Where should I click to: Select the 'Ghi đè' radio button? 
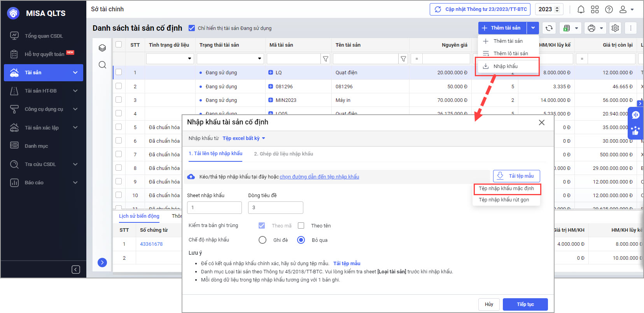point(262,240)
